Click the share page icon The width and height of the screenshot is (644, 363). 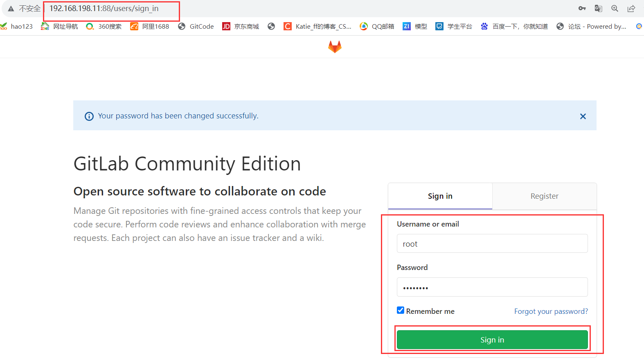[x=631, y=8]
